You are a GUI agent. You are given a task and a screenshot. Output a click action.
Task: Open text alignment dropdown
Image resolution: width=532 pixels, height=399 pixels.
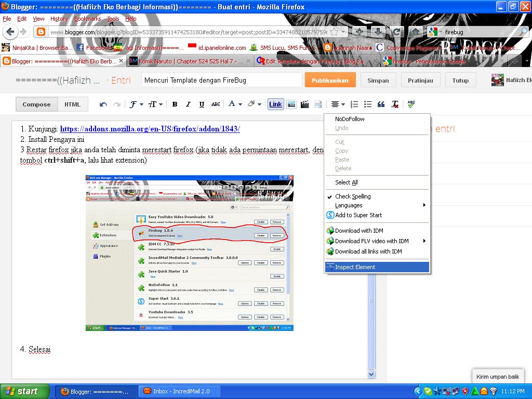coord(338,104)
